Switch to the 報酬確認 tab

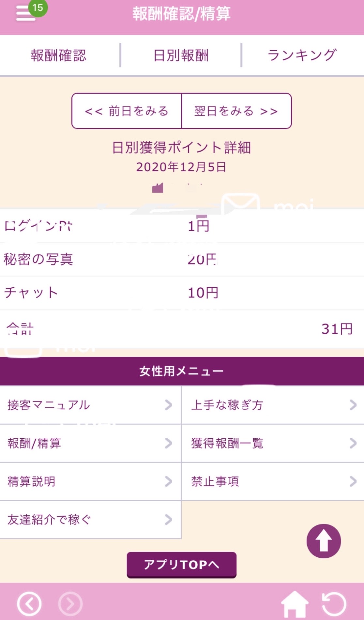pos(59,55)
